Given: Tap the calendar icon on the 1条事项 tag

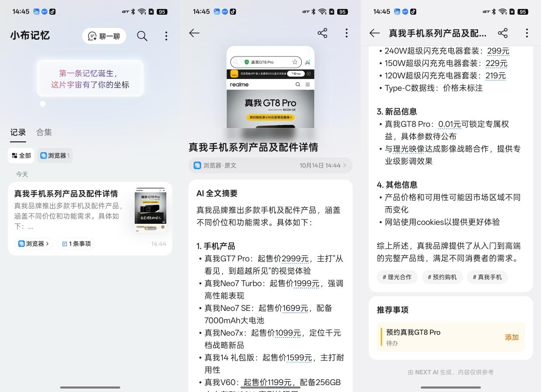Looking at the screenshot, I should (64, 244).
